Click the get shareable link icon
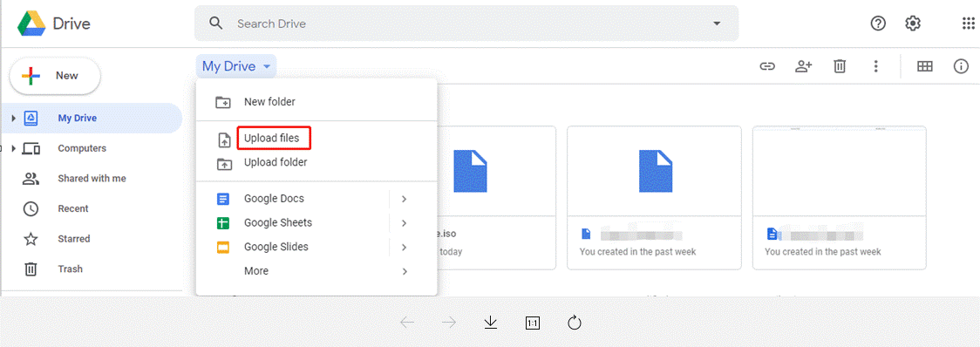The height and width of the screenshot is (347, 980). (x=767, y=66)
